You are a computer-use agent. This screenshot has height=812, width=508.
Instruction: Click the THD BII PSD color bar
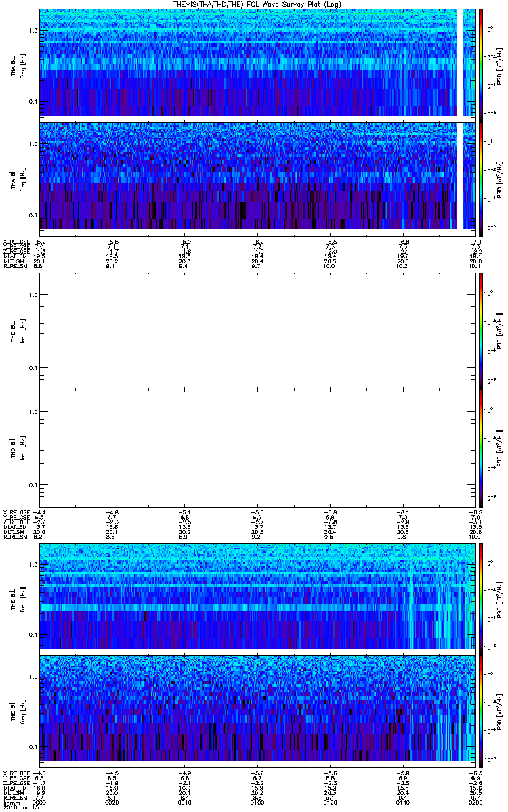[482, 449]
